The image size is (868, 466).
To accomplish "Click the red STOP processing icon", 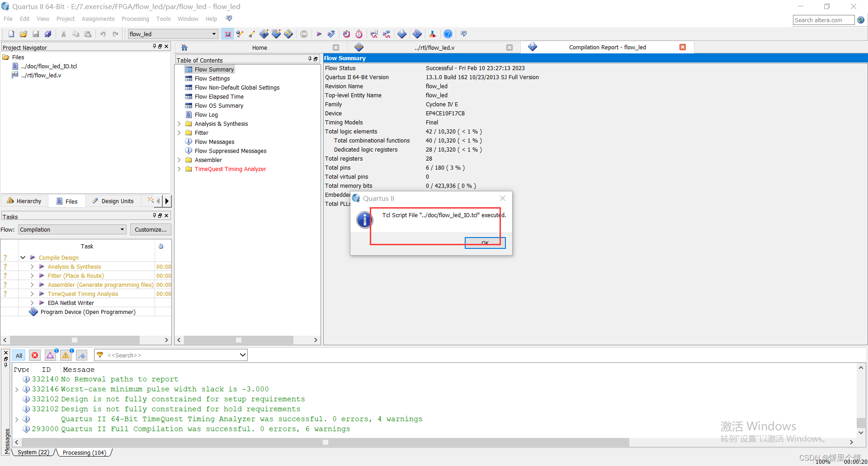I will 304,34.
